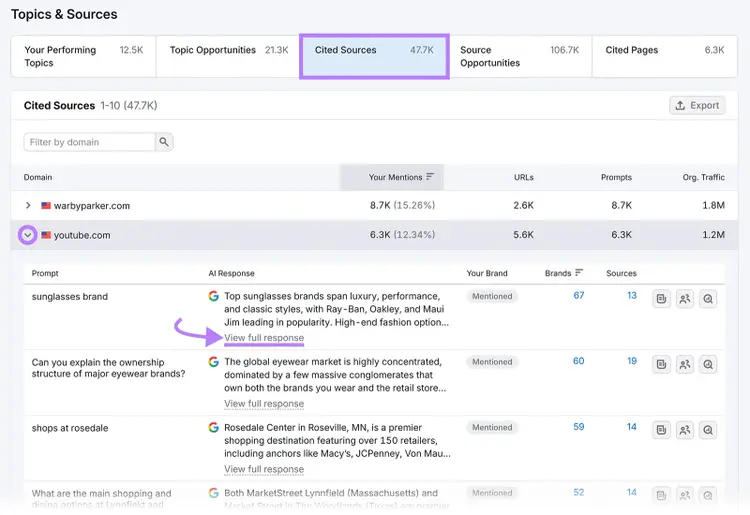The image size is (750, 515).
Task: Focus the Filter by domain field
Action: point(89,142)
